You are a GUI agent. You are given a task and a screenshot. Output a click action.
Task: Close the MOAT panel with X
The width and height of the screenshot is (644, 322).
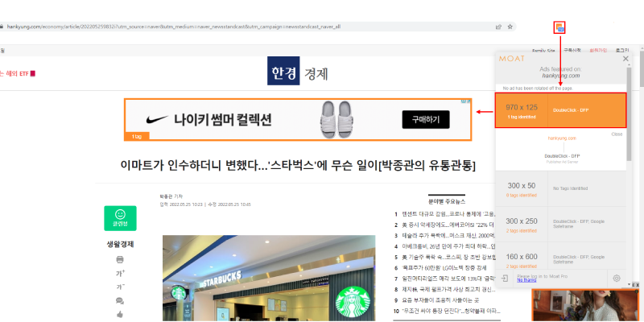coord(625,59)
